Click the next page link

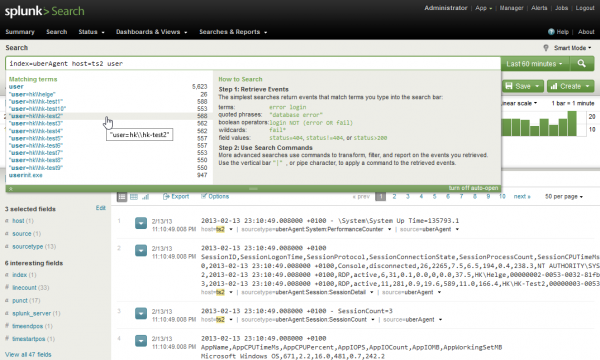[x=522, y=197]
